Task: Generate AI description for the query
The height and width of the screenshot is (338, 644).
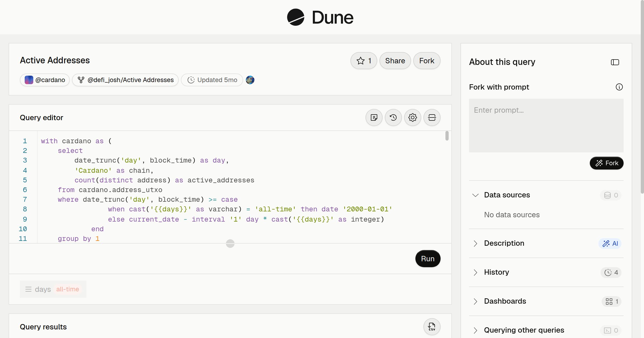Action: click(610, 243)
